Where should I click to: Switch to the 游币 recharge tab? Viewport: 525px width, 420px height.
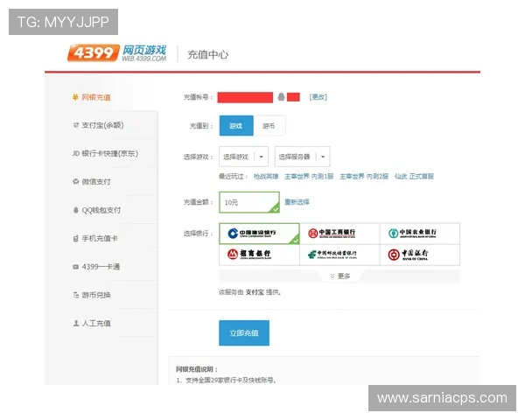point(269,126)
